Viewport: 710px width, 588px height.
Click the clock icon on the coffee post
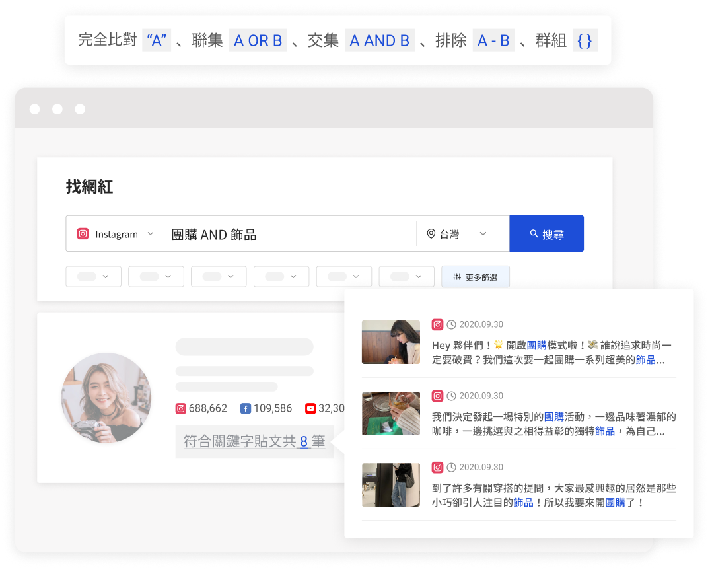pyautogui.click(x=452, y=396)
